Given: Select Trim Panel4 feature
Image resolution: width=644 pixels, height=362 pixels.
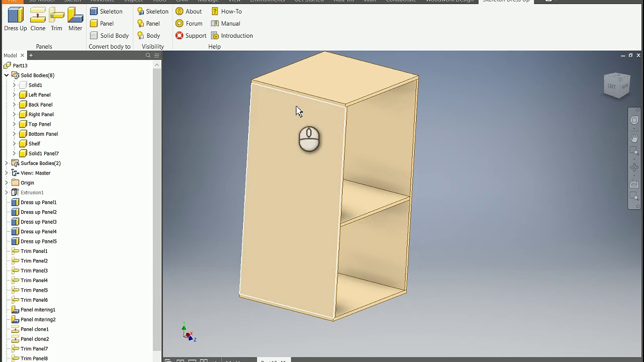Looking at the screenshot, I should [x=30, y=280].
